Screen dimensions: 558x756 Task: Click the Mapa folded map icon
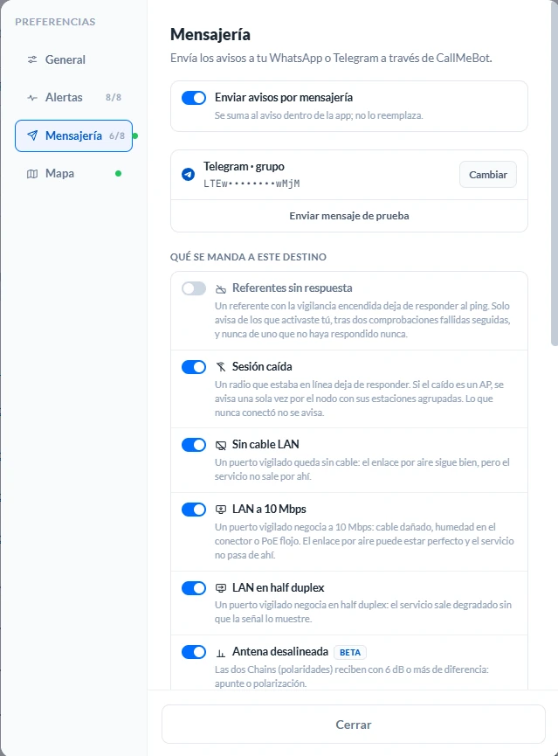click(x=32, y=174)
